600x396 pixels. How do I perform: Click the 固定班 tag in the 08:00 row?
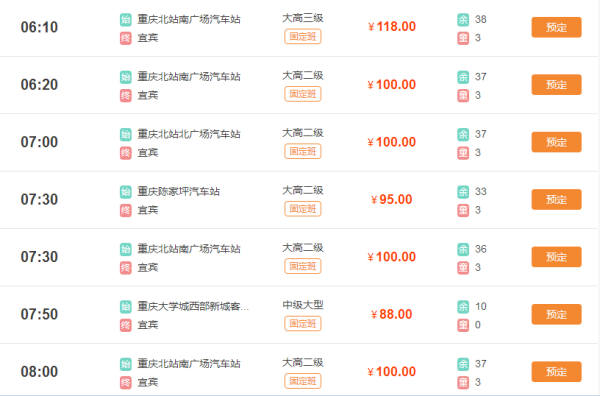303,381
